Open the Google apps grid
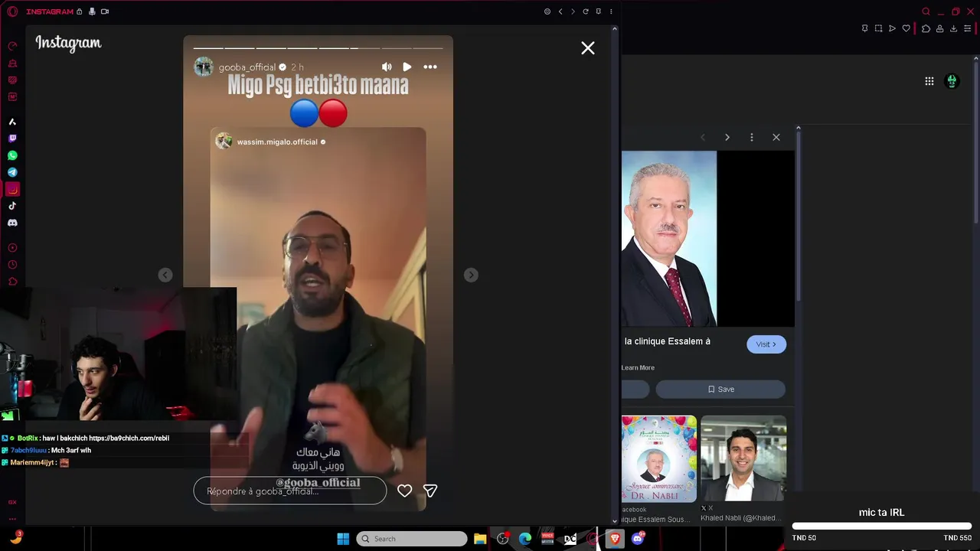Viewport: 980px width, 551px height. pos(929,81)
